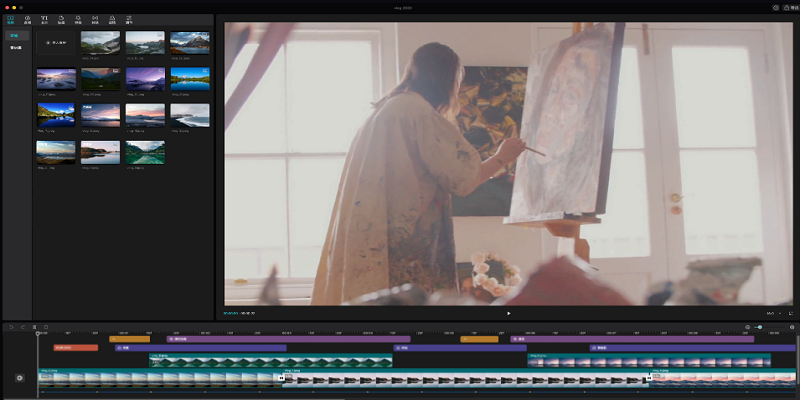
Task: Click the Export button at top right
Action: pos(789,7)
